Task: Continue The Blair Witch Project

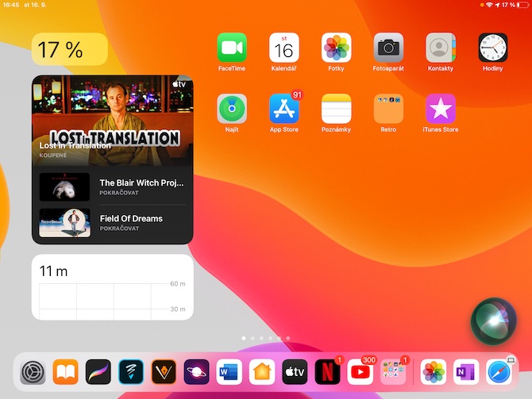Action: pyautogui.click(x=112, y=186)
